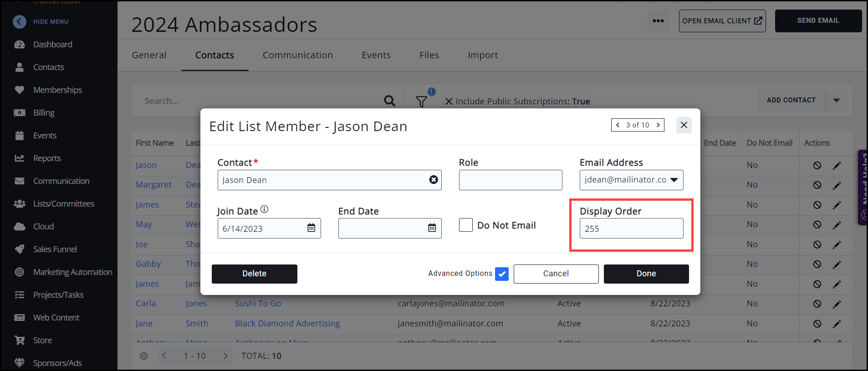Switch to the Communication tab
The width and height of the screenshot is (868, 371).
(297, 55)
